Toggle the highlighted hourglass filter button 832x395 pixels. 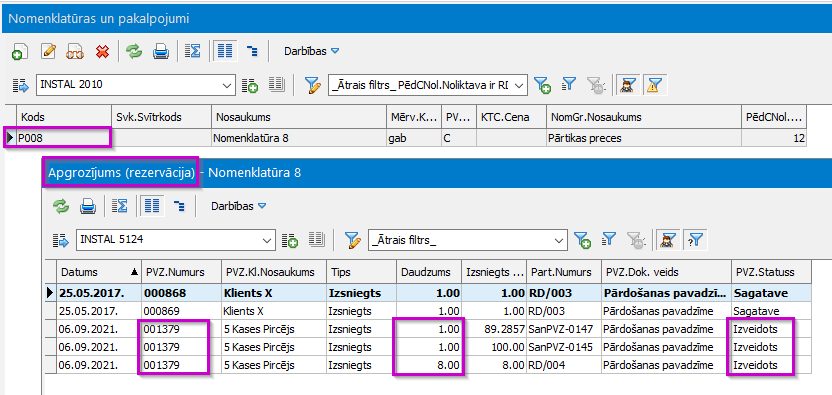(654, 84)
